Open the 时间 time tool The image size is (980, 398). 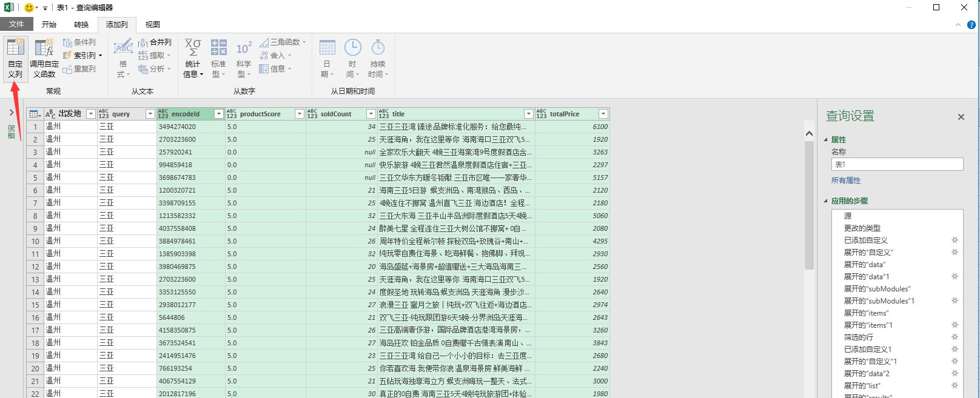[x=352, y=58]
